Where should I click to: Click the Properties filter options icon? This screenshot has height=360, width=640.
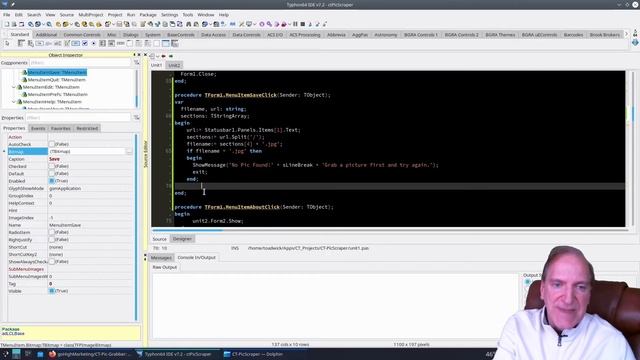136,118
